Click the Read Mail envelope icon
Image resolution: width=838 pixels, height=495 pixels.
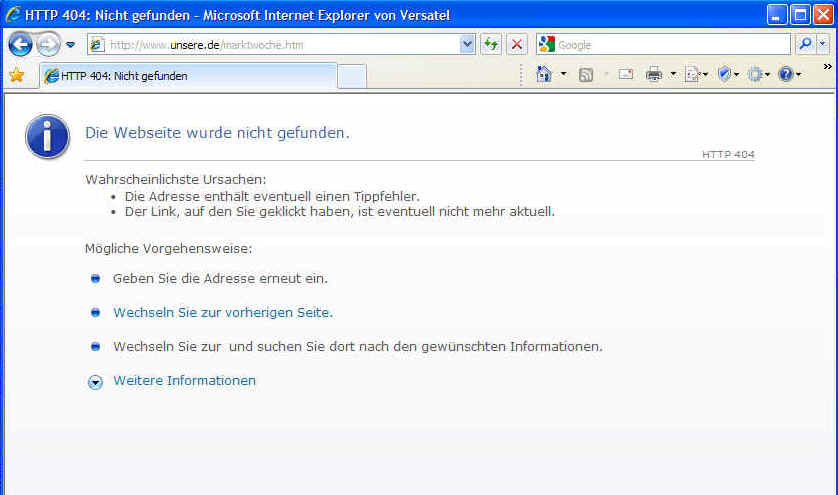point(626,75)
